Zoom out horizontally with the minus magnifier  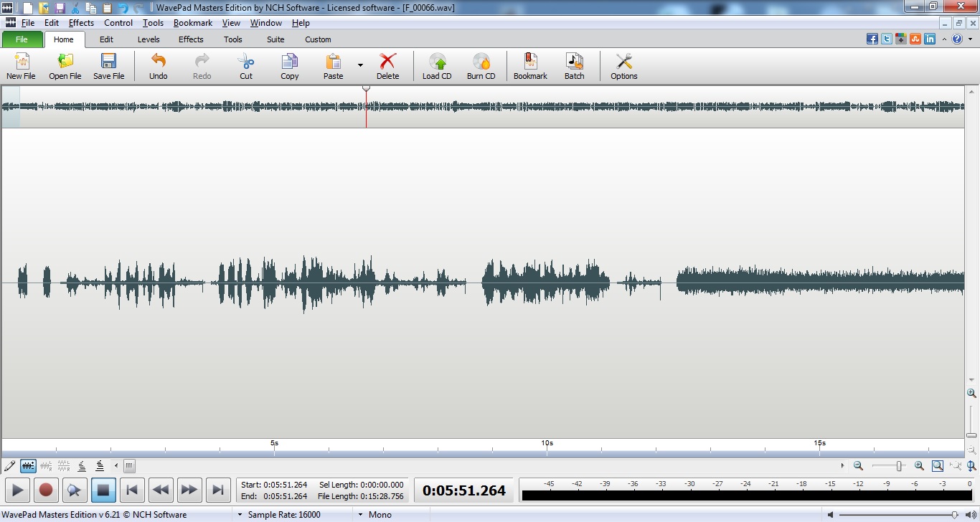pos(858,466)
